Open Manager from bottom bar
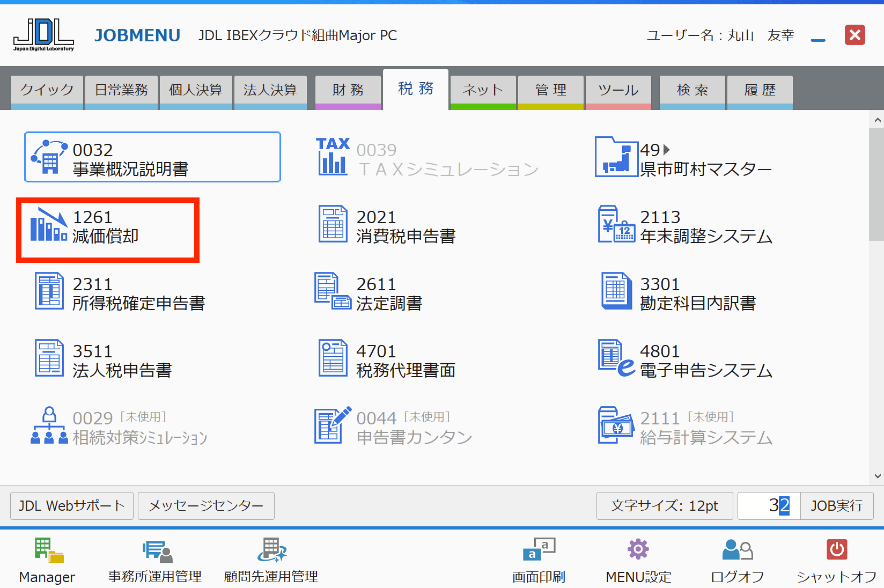Viewport: 884px width, 588px height. (x=47, y=560)
